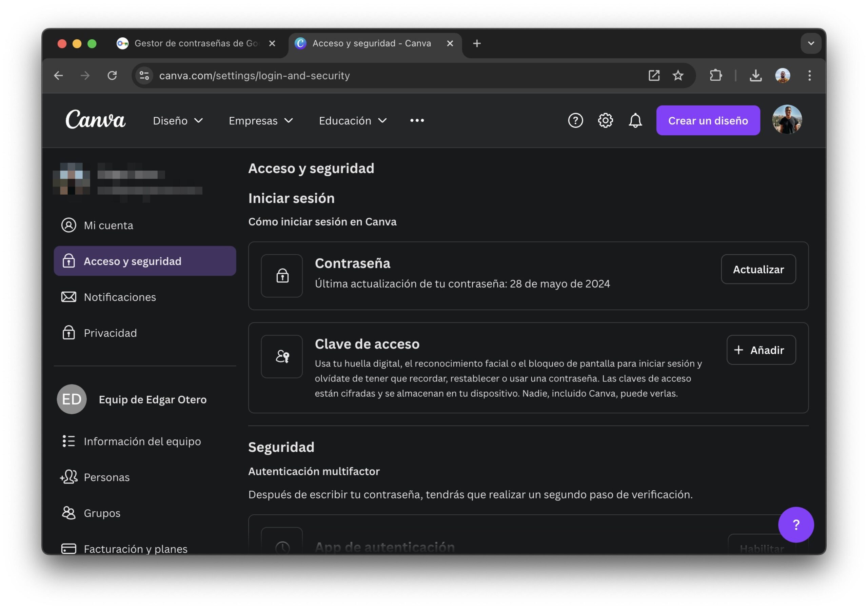Click the lock icon beside Contraseña
The image size is (868, 610).
tap(282, 276)
